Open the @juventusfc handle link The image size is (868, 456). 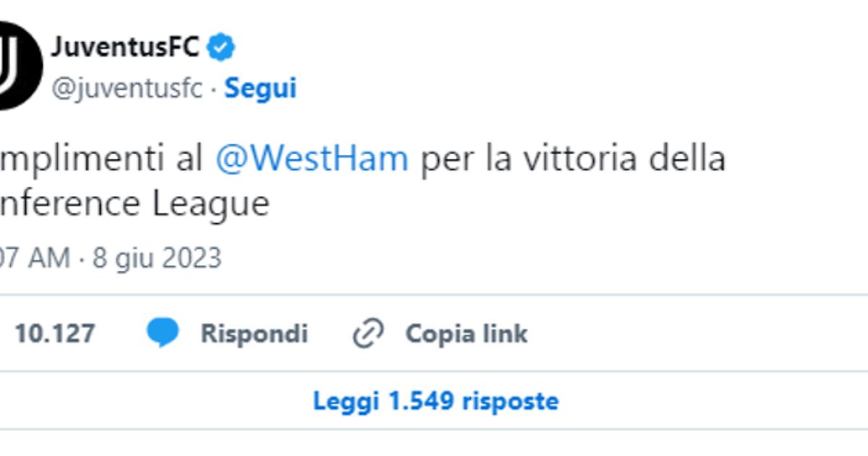click(x=127, y=88)
